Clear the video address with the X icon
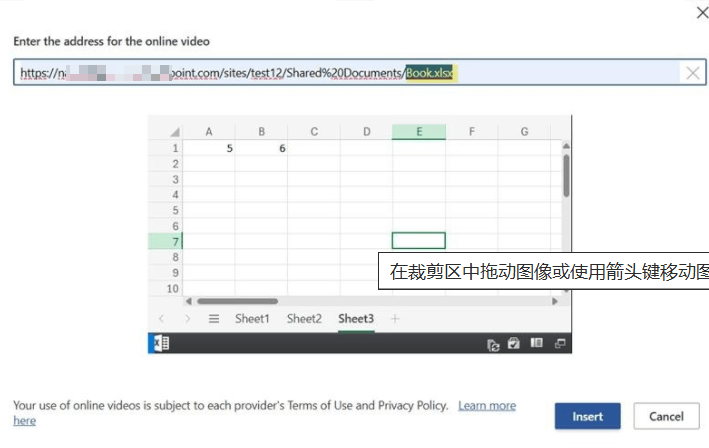709x448 pixels. pyautogui.click(x=692, y=73)
